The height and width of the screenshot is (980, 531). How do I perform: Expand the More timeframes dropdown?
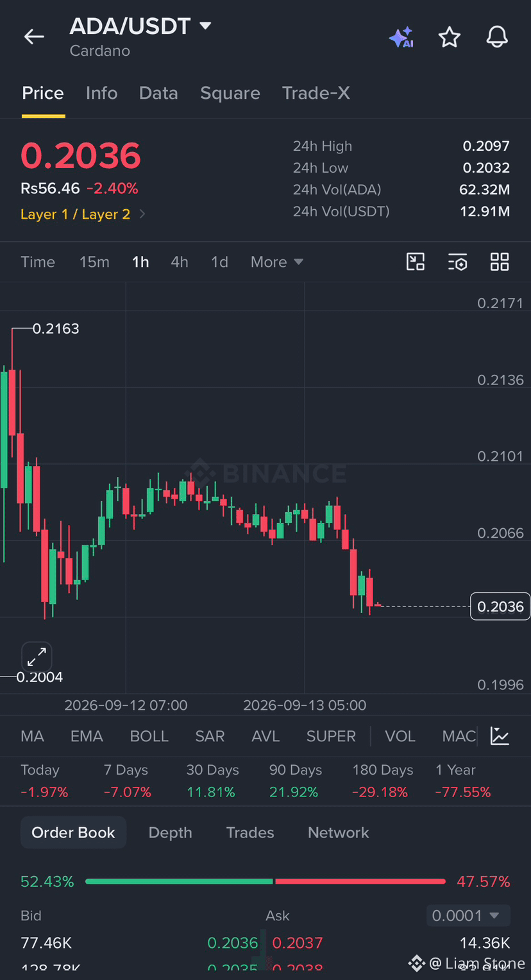(277, 262)
